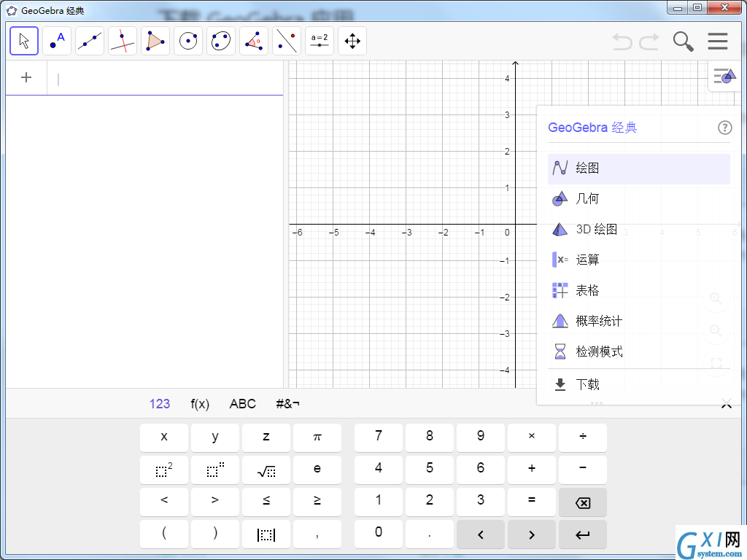Switch keyboard to 123 tab
747x560 pixels.
coord(160,404)
